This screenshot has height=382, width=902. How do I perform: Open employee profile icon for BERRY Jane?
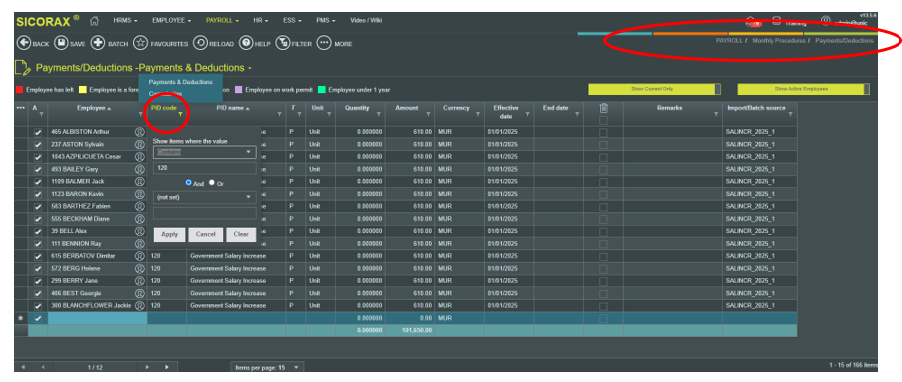pos(139,281)
